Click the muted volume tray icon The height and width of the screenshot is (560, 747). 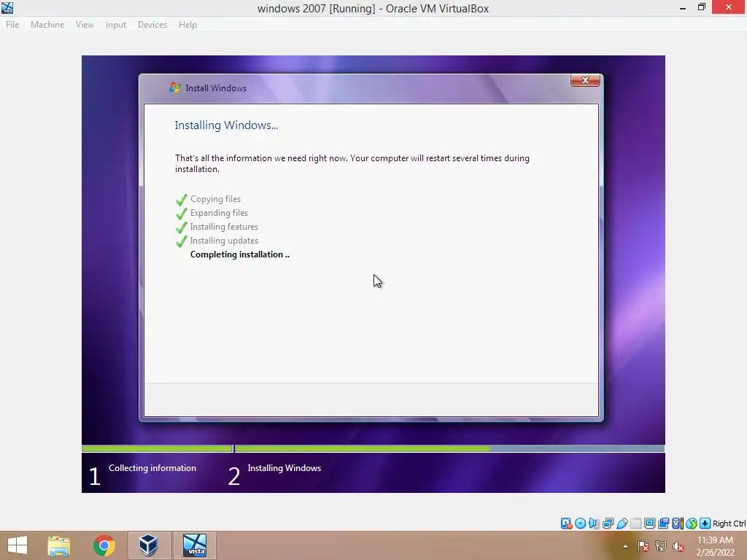click(x=678, y=546)
